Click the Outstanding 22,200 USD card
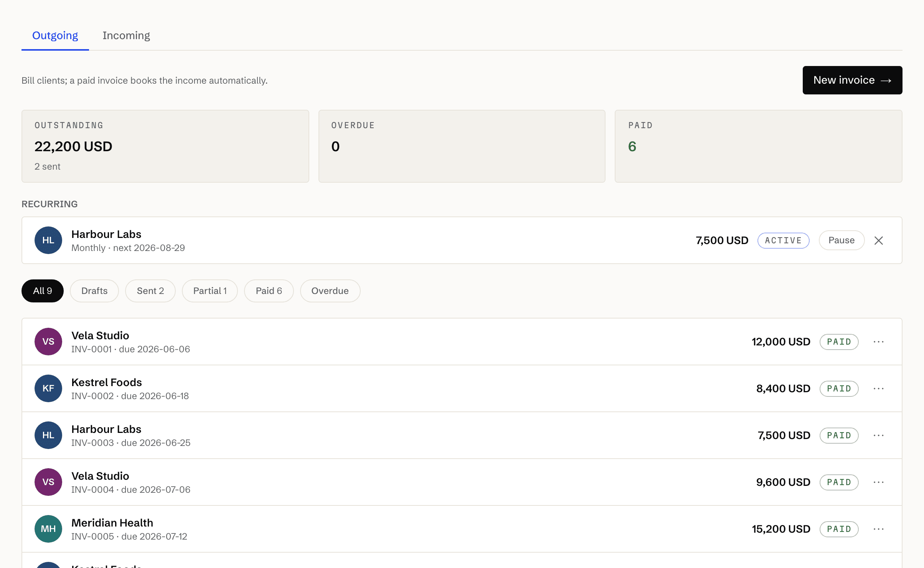Screen dimensions: 924x568 (165, 146)
